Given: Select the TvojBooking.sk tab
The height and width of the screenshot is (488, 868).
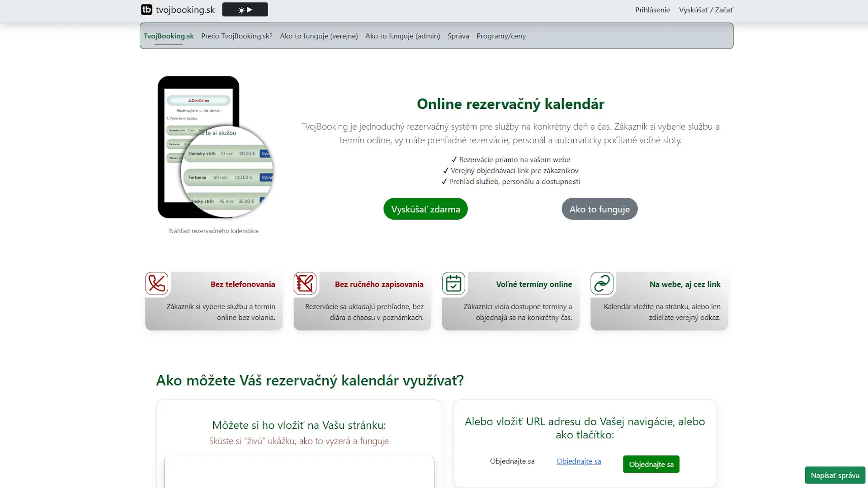Looking at the screenshot, I should click(169, 36).
